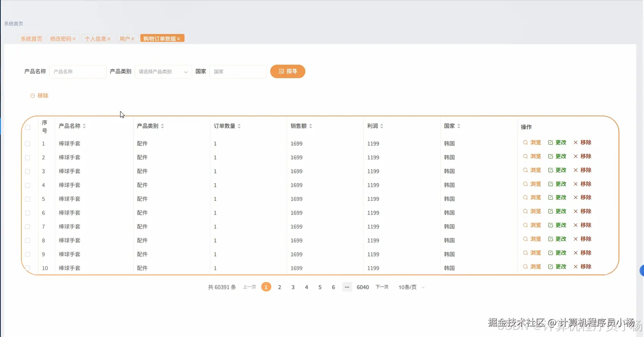This screenshot has height=337, width=644.
Task: Sort by 产品名称 column arrows
Action: tap(84, 126)
